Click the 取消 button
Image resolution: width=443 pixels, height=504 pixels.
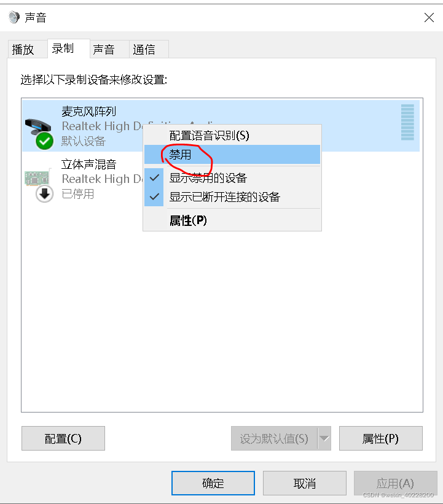pyautogui.click(x=304, y=483)
